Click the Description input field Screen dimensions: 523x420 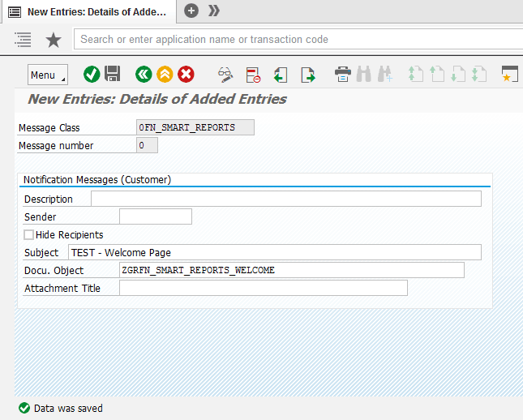[x=285, y=199]
